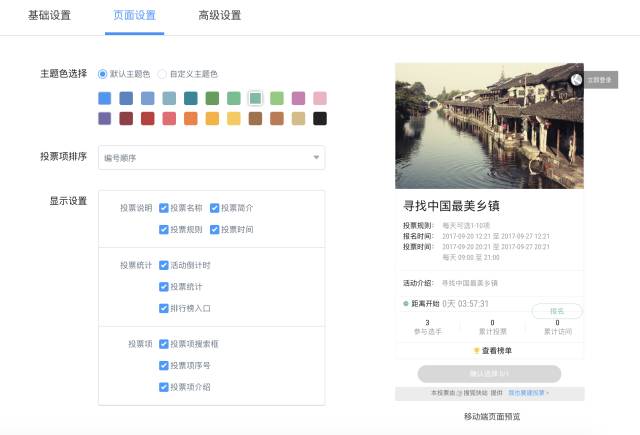Switch to the 基础设置 tab

coord(49,16)
